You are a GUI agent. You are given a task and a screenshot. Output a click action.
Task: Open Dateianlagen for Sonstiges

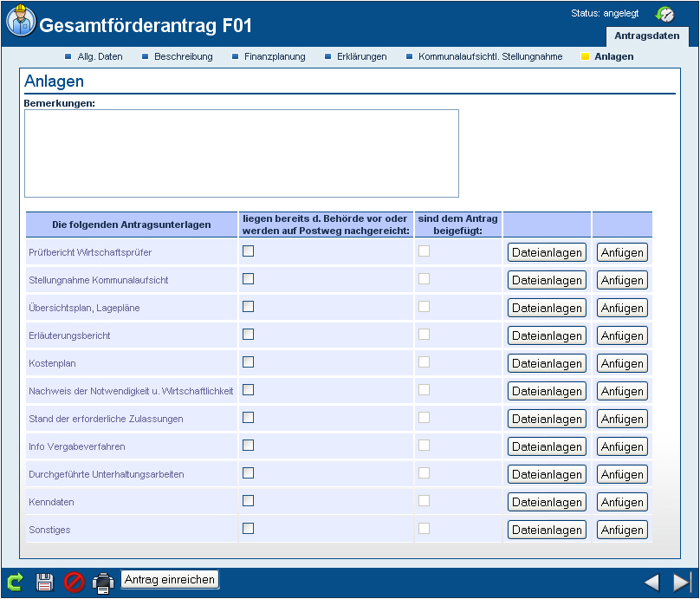coord(547,530)
